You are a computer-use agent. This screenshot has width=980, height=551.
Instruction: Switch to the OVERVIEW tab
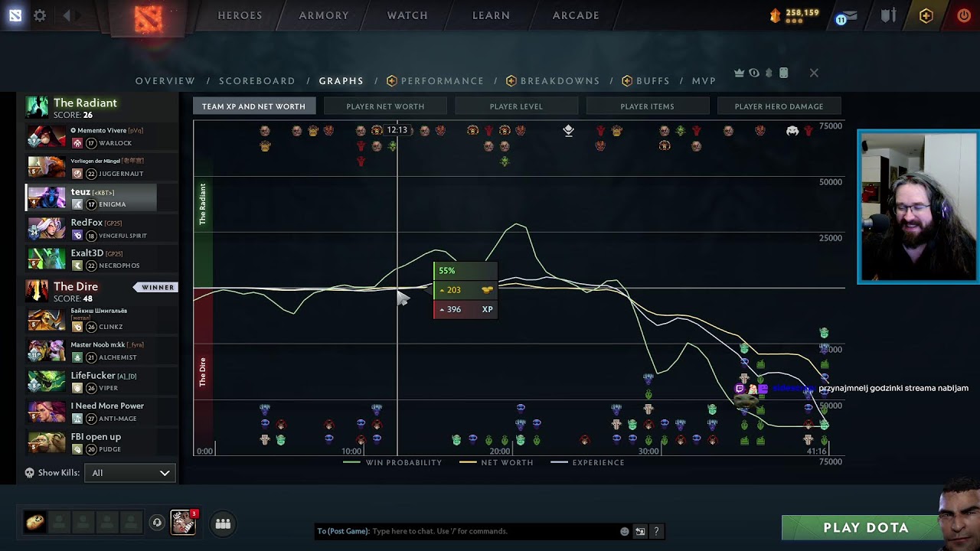165,80
